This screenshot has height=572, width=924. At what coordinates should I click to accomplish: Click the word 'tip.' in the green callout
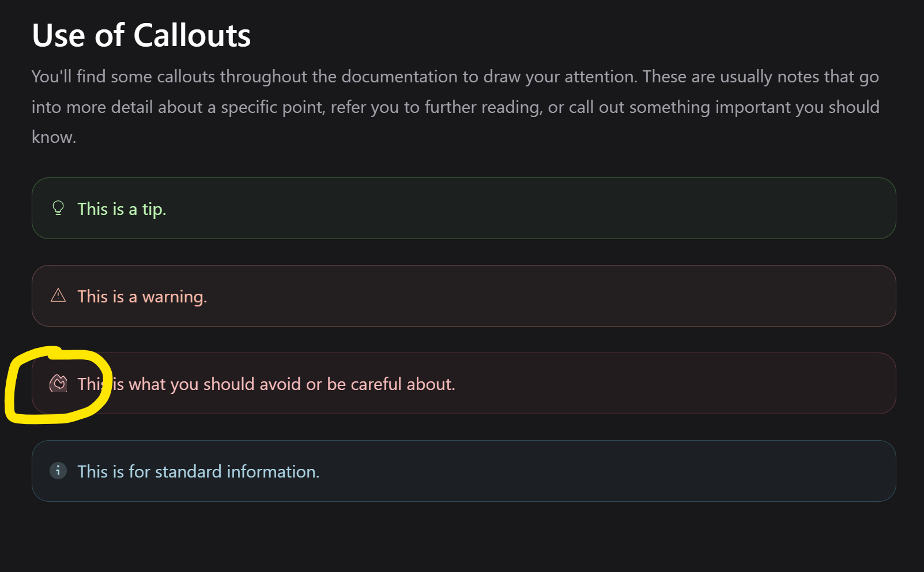click(154, 210)
